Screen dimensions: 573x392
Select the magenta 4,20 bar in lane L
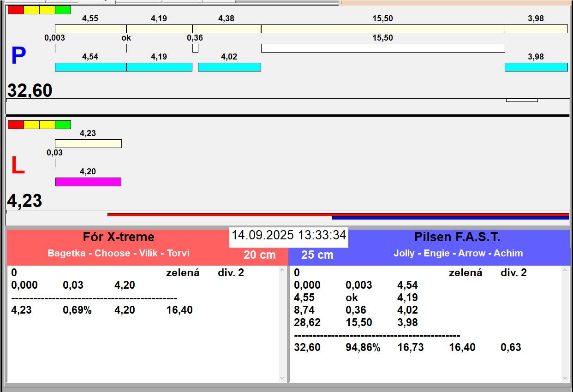88,182
